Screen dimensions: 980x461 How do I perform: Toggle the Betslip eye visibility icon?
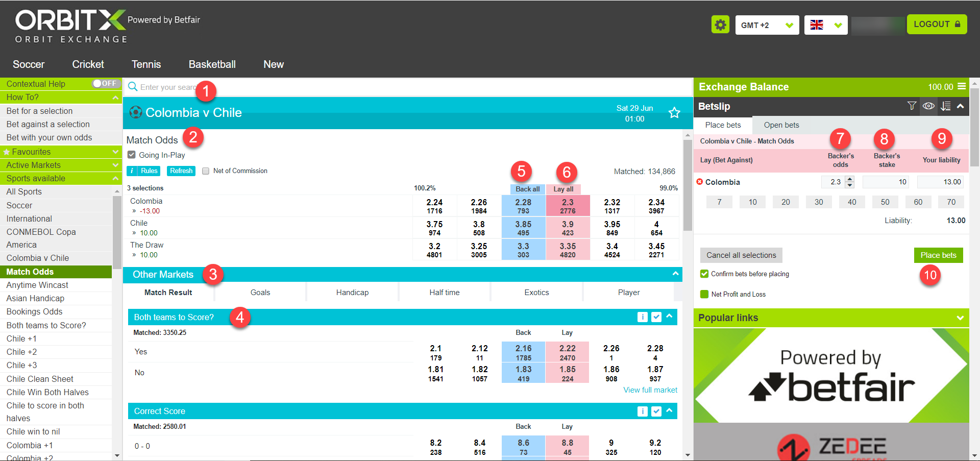coord(929,106)
